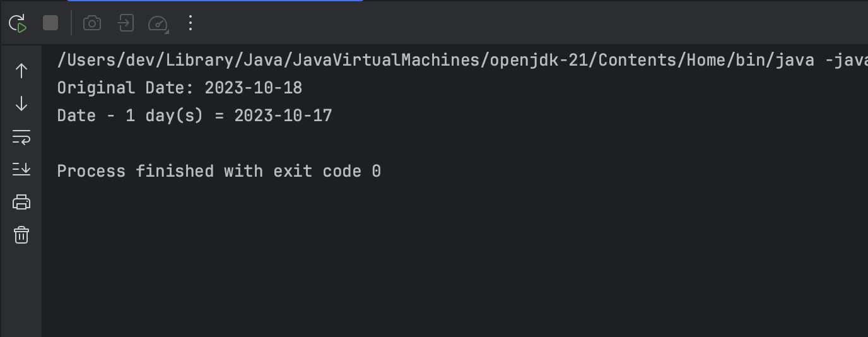This screenshot has height=337, width=868.
Task: Toggle soft-wrap for console output
Action: [x=21, y=136]
